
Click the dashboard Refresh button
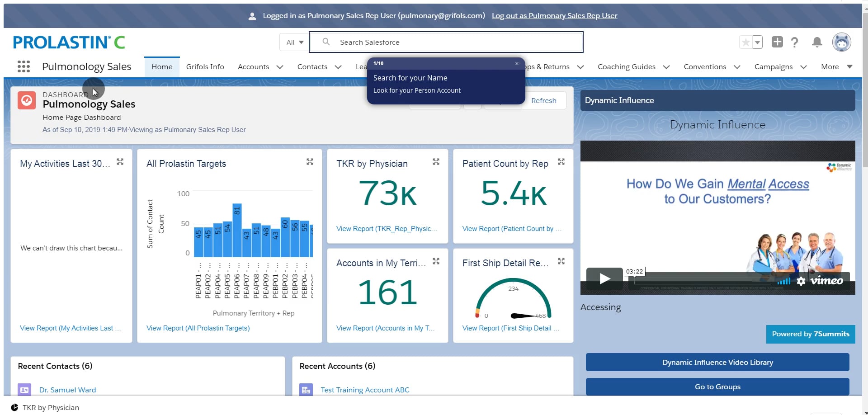[x=544, y=100]
